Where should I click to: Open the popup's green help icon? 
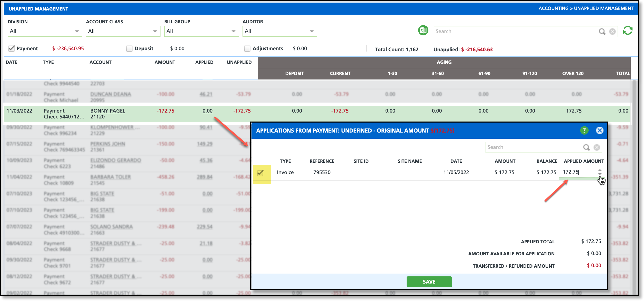[584, 131]
